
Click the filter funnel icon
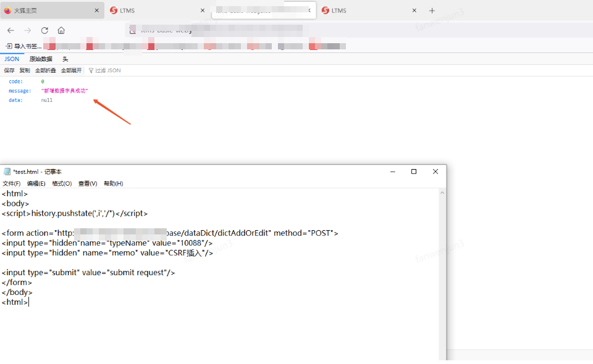tap(91, 70)
